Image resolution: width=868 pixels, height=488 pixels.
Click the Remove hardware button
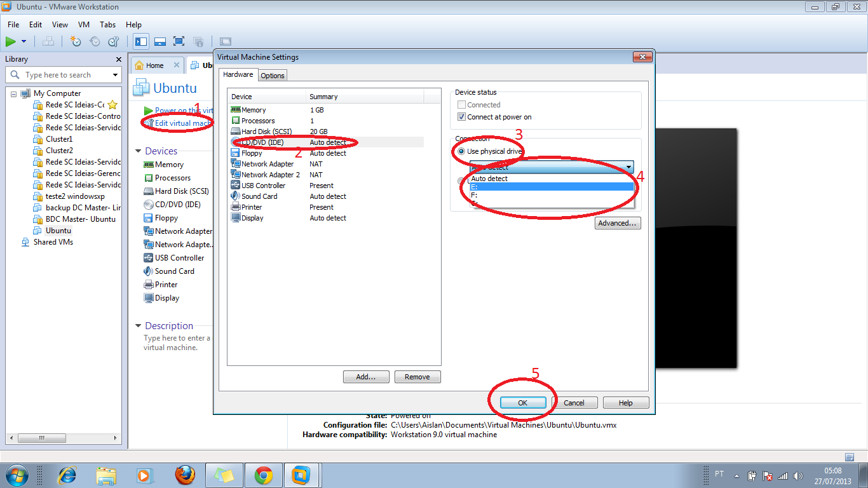pyautogui.click(x=417, y=377)
